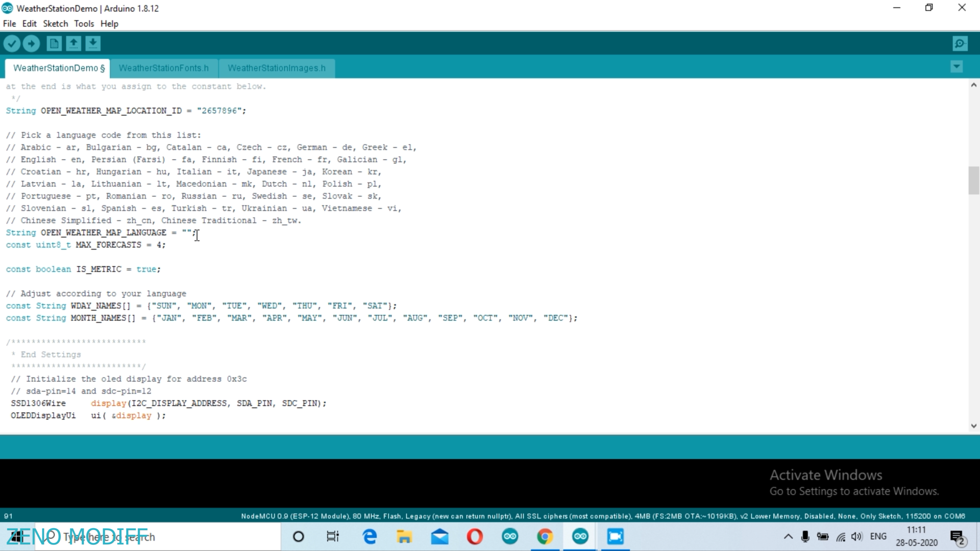The width and height of the screenshot is (980, 551).
Task: Click the OLEDDisplayUi ui declaration line
Action: (x=88, y=415)
